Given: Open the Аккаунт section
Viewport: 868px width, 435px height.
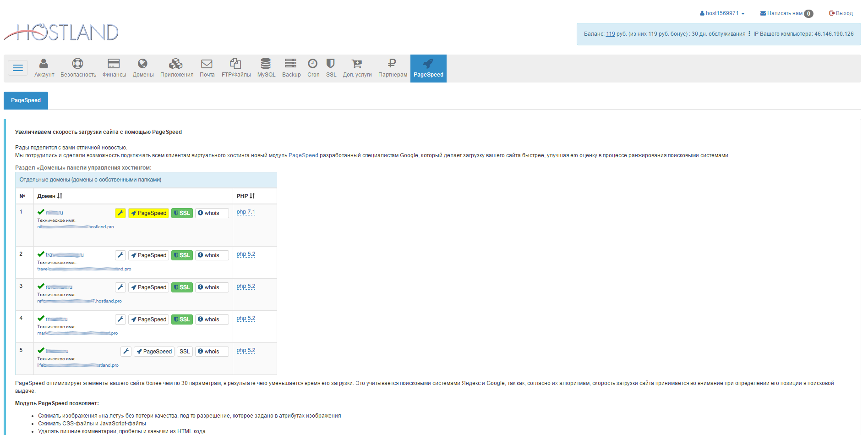Looking at the screenshot, I should [44, 68].
